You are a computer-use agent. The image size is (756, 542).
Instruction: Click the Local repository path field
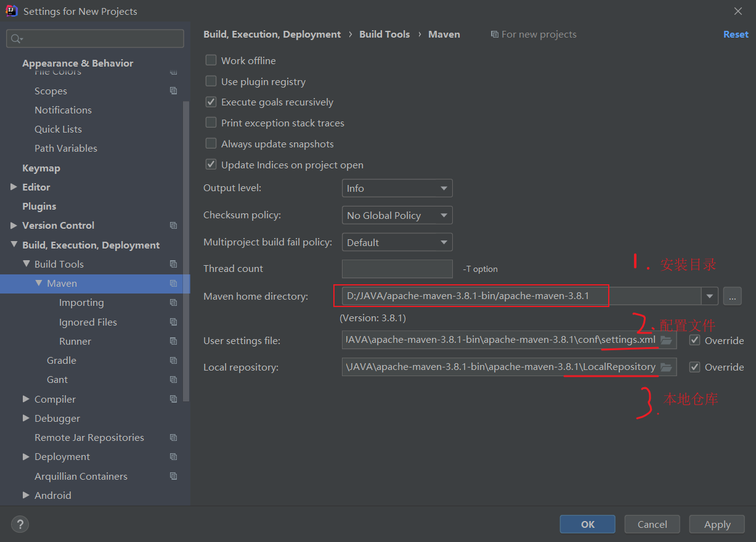[509, 367]
